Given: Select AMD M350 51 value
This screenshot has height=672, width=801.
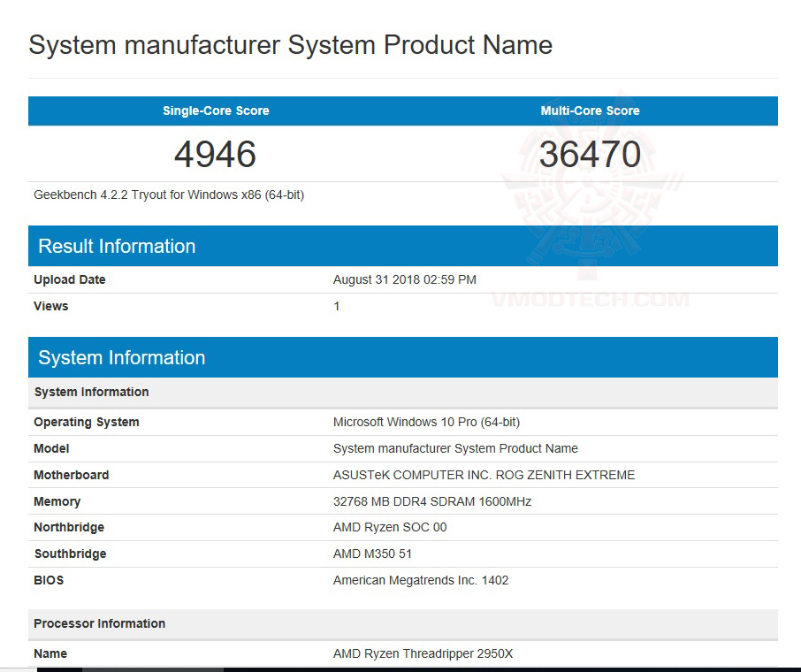Looking at the screenshot, I should tap(372, 554).
